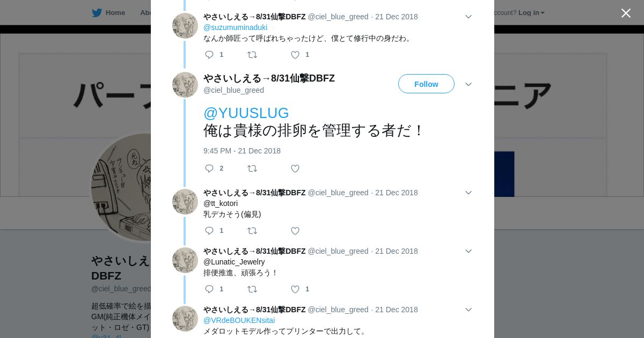Retweet the @suzumuminaduki reply tweet
The height and width of the screenshot is (338, 644).
coord(252,55)
